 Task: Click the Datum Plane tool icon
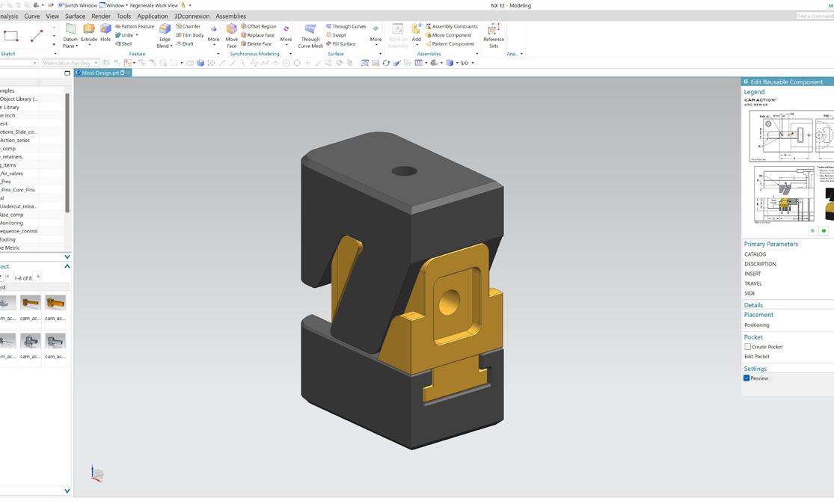[71, 28]
